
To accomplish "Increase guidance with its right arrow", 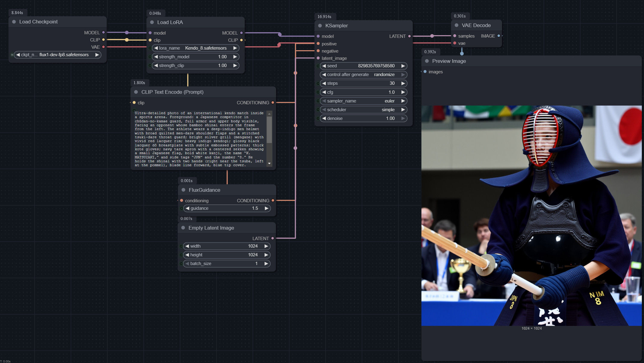I will [x=266, y=208].
